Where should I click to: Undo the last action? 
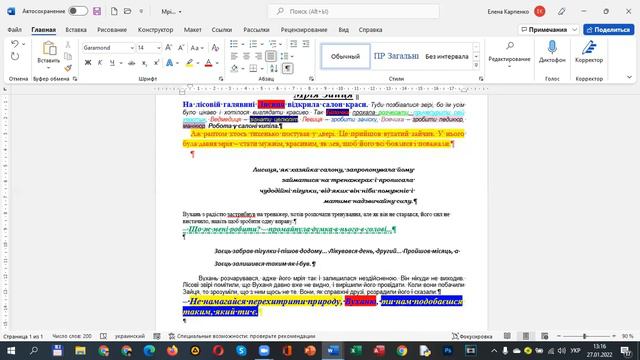pos(15,44)
